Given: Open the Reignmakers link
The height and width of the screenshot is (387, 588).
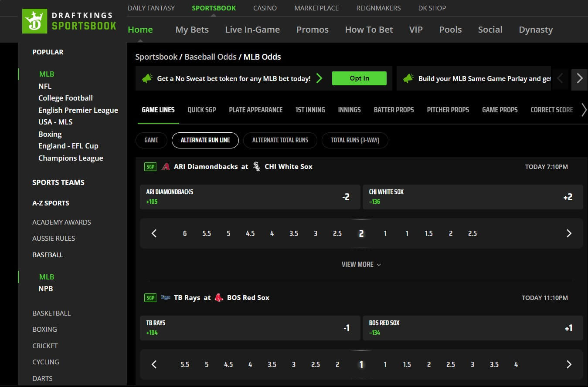Looking at the screenshot, I should (378, 8).
